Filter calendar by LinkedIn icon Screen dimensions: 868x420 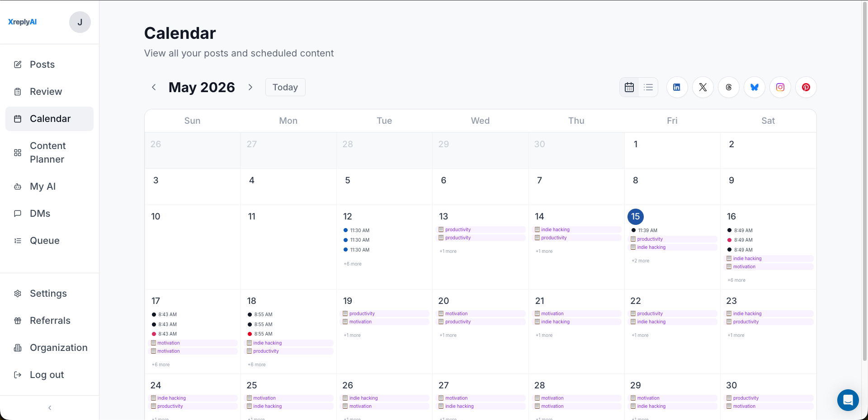tap(677, 87)
